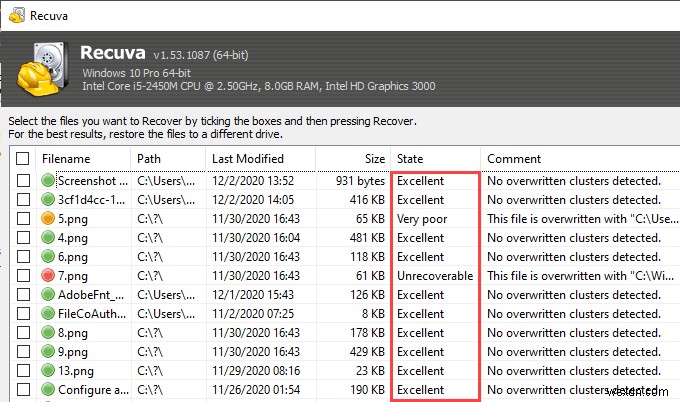680x402 pixels.
Task: Select filename AdobeFnt_...
Action: pyautogui.click(x=91, y=295)
